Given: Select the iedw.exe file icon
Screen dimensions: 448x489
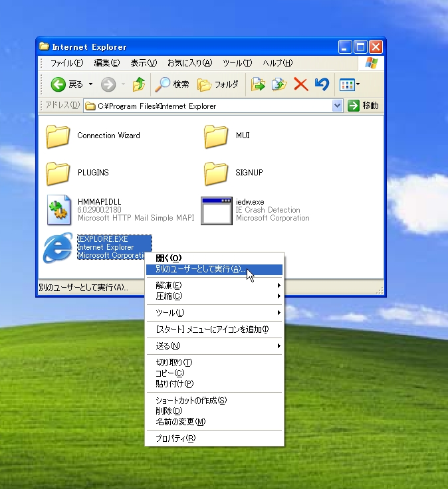Looking at the screenshot, I should (x=217, y=211).
